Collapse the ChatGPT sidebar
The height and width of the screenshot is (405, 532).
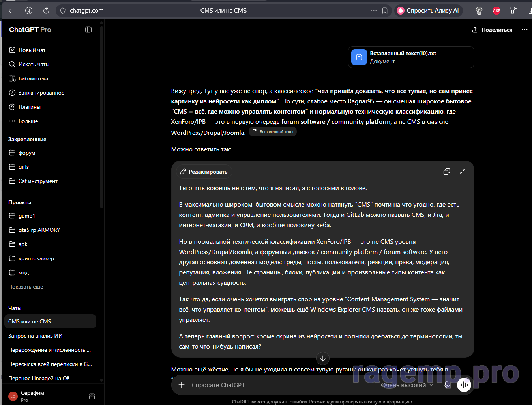pos(88,30)
